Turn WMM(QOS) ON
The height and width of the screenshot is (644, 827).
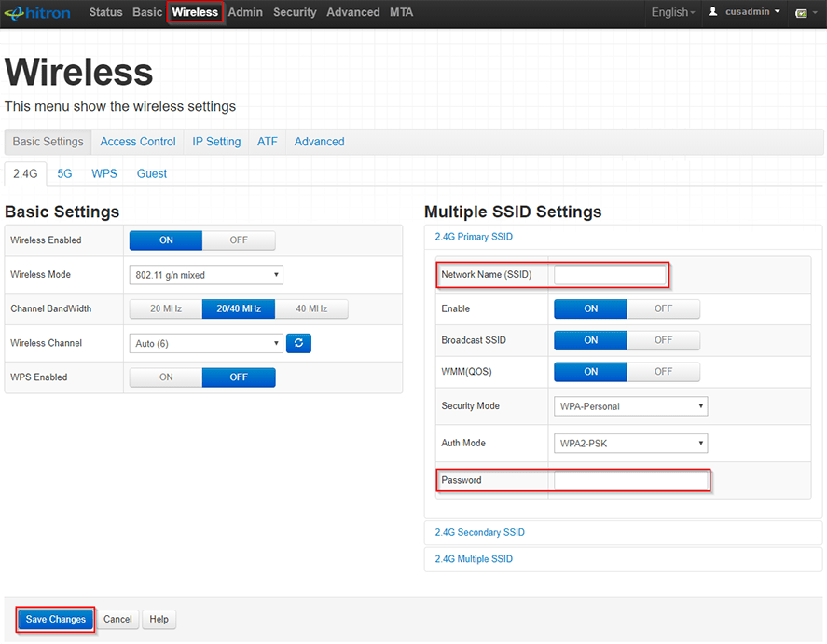tap(591, 372)
